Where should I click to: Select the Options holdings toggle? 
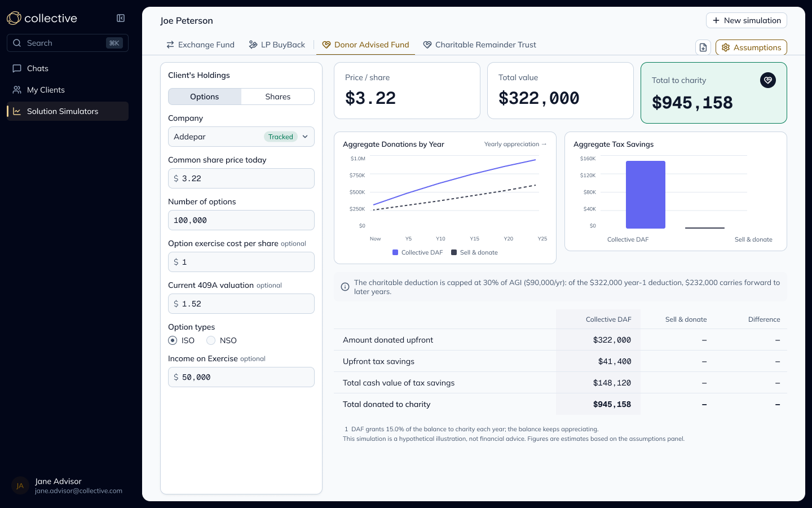(x=205, y=97)
